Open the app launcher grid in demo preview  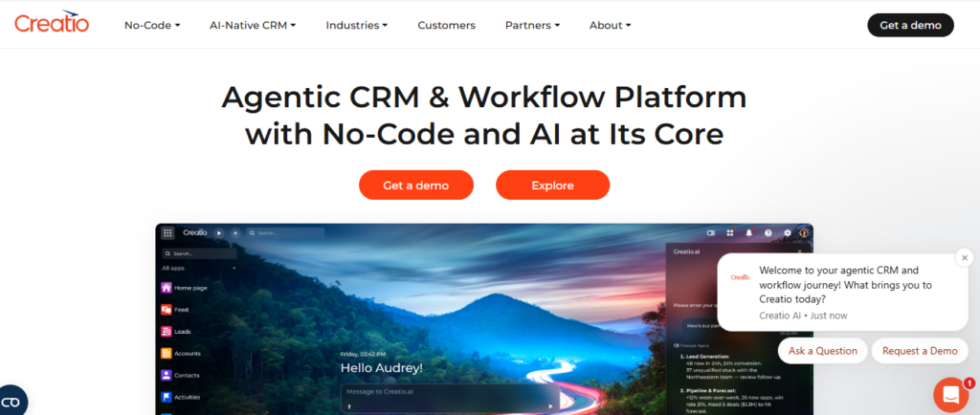(167, 232)
